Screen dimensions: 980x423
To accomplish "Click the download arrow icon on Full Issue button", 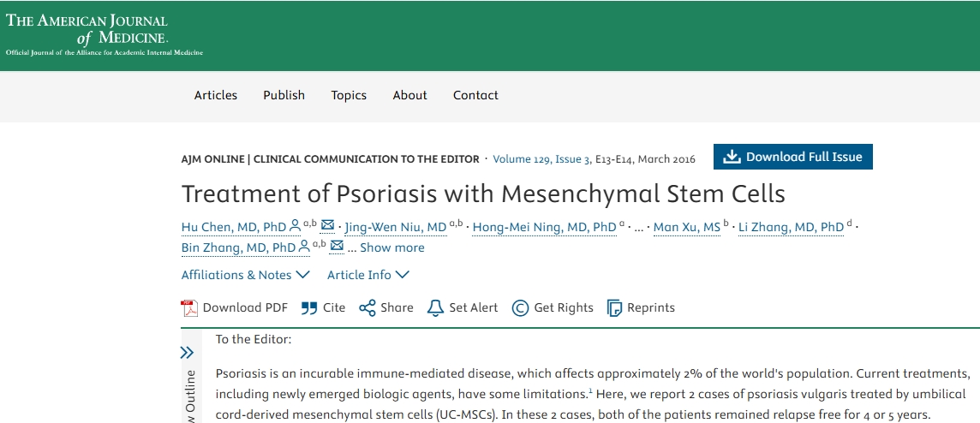I will 732,157.
